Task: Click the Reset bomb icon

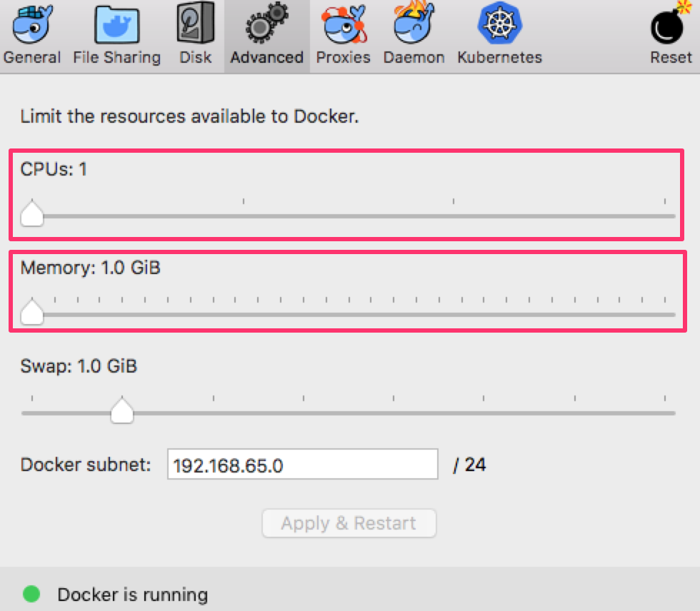Action: coord(670,24)
